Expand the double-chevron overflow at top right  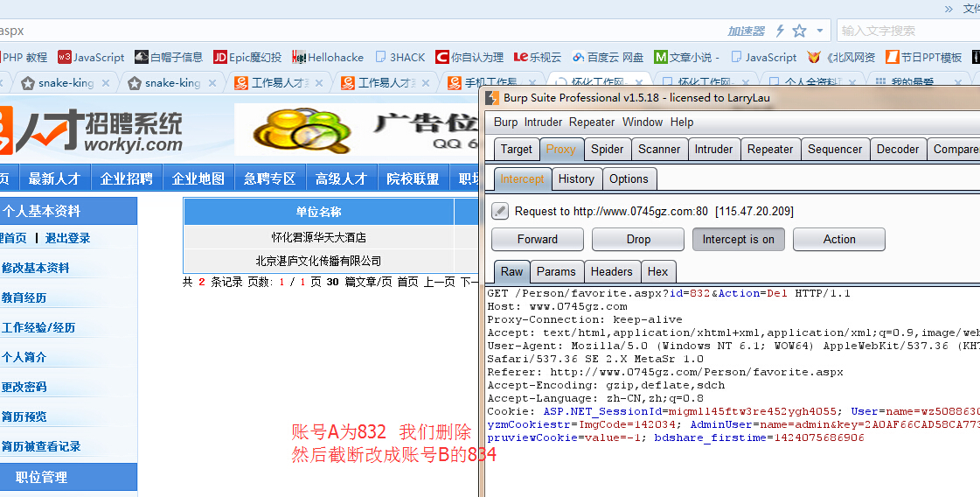pyautogui.click(x=949, y=8)
